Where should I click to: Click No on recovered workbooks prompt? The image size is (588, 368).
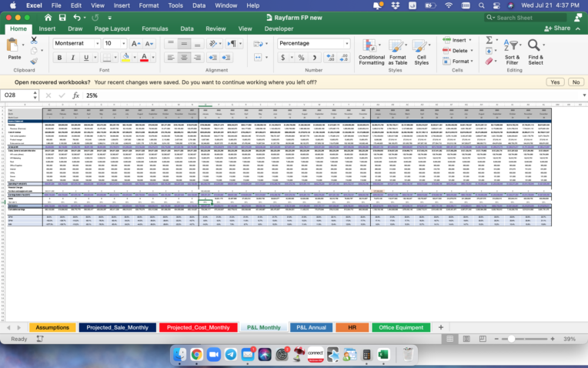pos(576,82)
